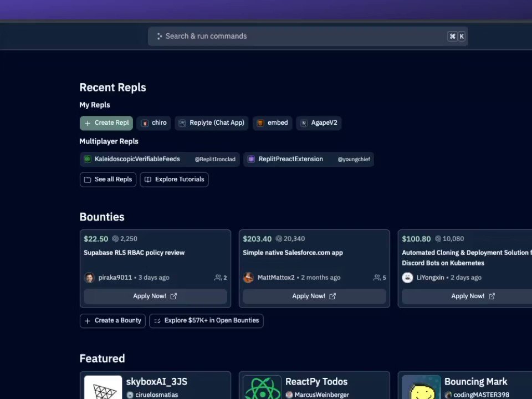
Task: Click the applicants icon showing 5
Action: 377,278
